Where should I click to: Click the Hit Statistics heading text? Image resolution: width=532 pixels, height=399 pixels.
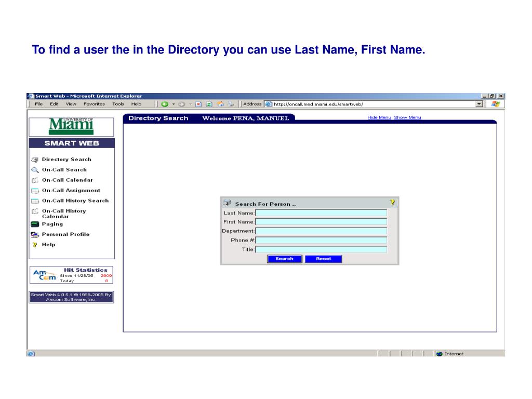(86, 270)
